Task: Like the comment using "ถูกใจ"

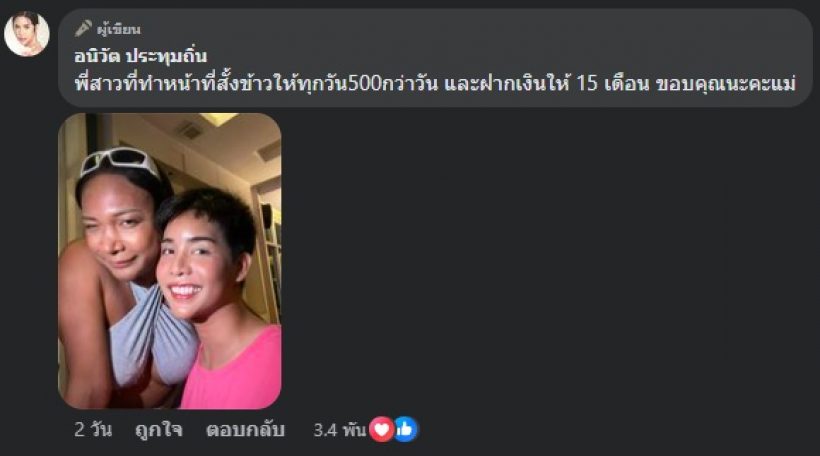Action: (159, 430)
